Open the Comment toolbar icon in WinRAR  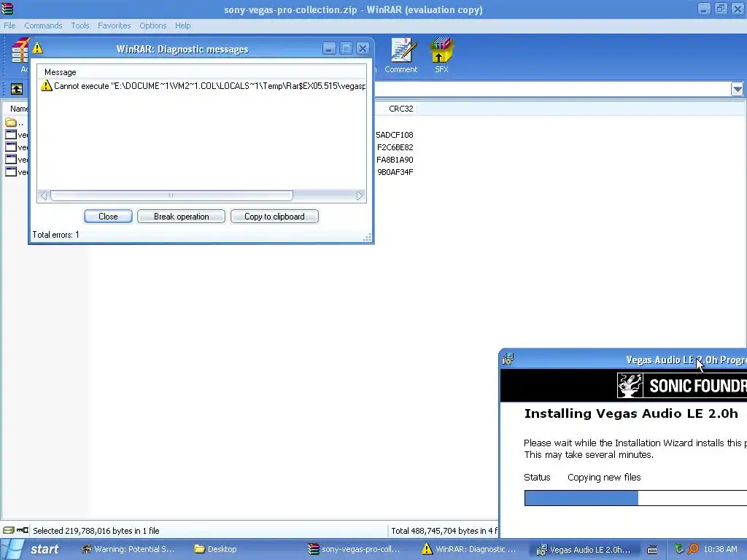coord(401,55)
